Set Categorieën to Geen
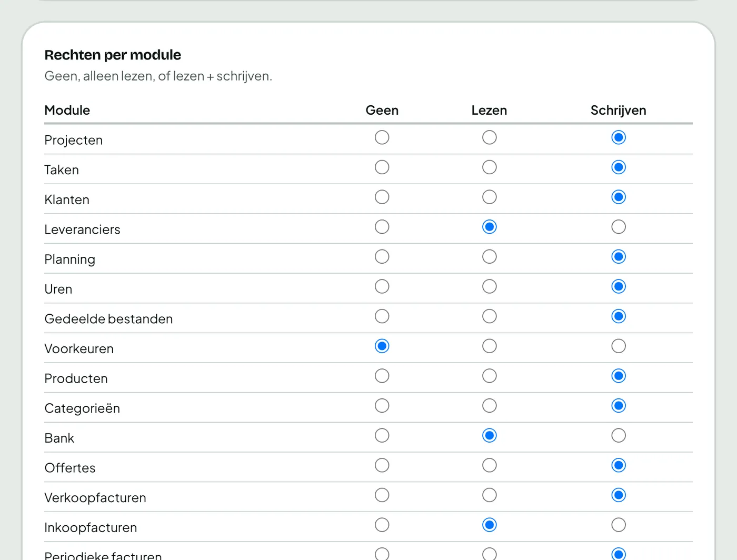The height and width of the screenshot is (560, 737). [382, 406]
